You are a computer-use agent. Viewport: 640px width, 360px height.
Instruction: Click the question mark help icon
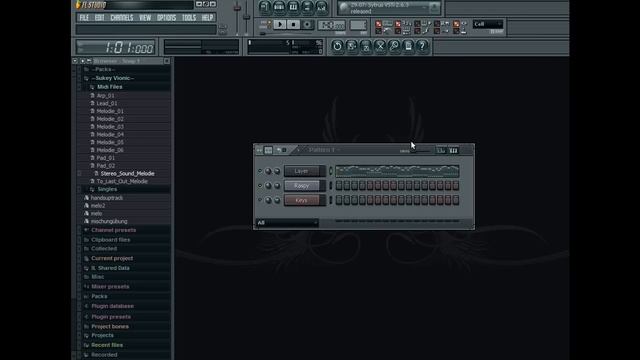point(422,46)
